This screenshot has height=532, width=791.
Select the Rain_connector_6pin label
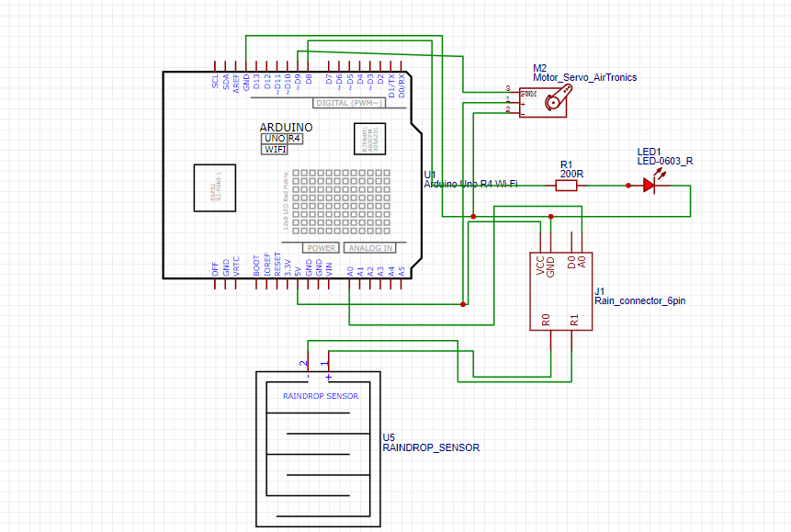point(639,300)
